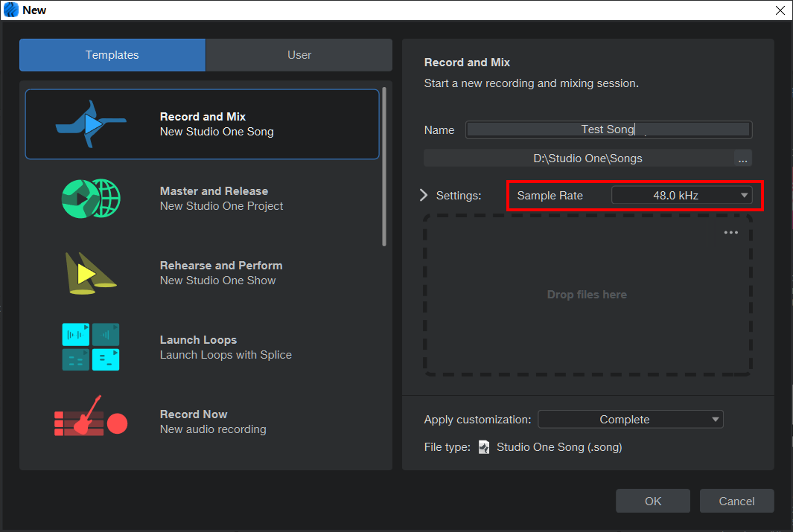Click the 'Drop files here' area
Screen dimensions: 793x532
coord(587,295)
